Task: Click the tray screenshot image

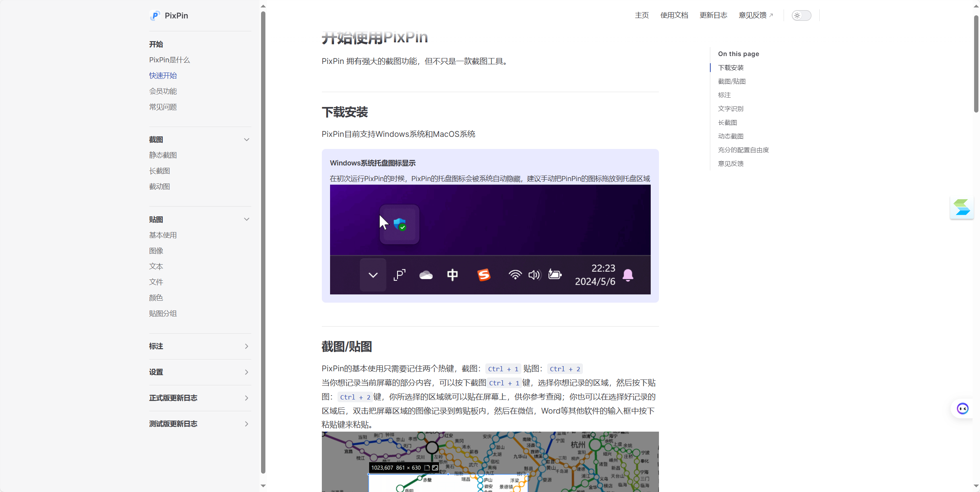Action: tap(490, 239)
